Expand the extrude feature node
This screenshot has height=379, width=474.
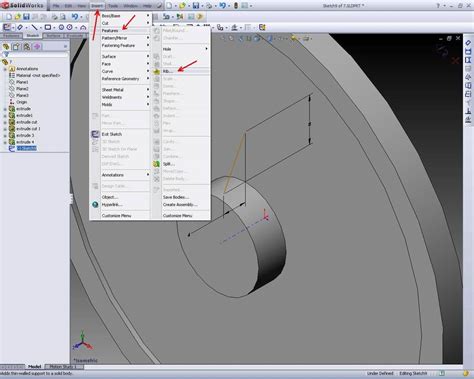click(x=5, y=109)
